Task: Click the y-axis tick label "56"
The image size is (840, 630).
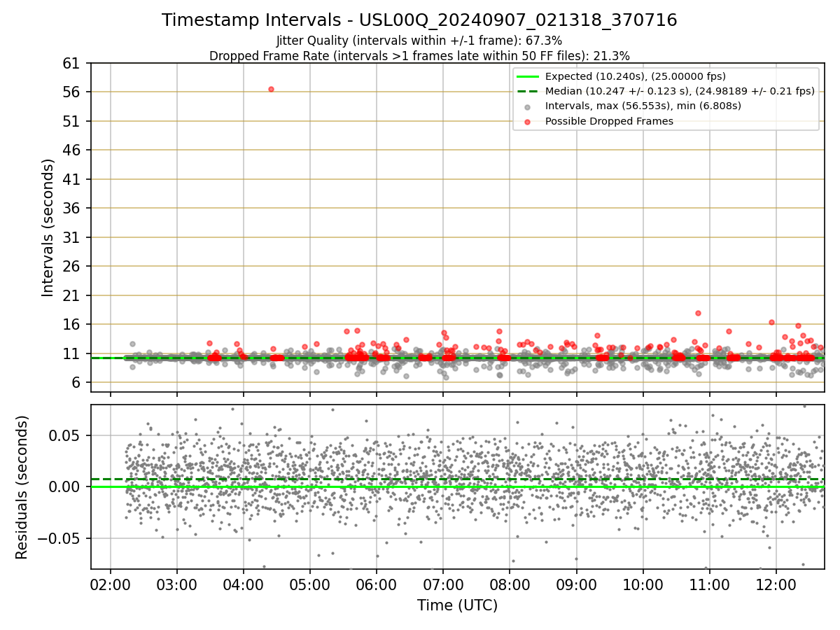Action: click(x=73, y=92)
